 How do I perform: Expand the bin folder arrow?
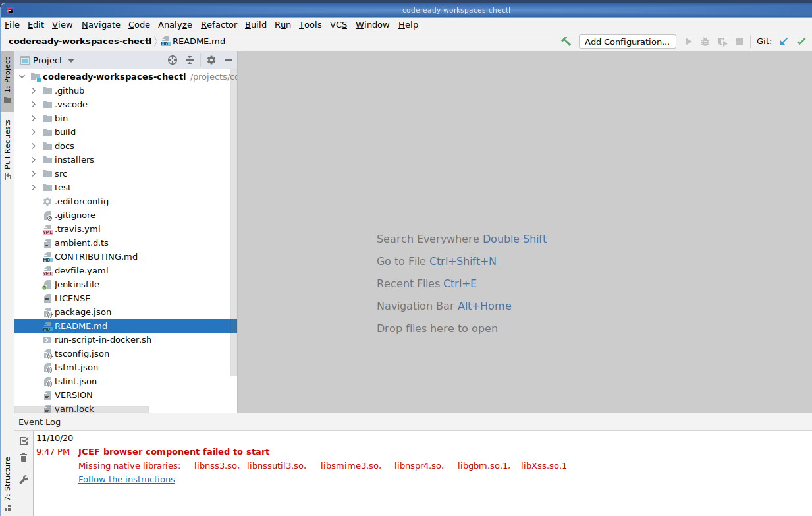(x=34, y=119)
